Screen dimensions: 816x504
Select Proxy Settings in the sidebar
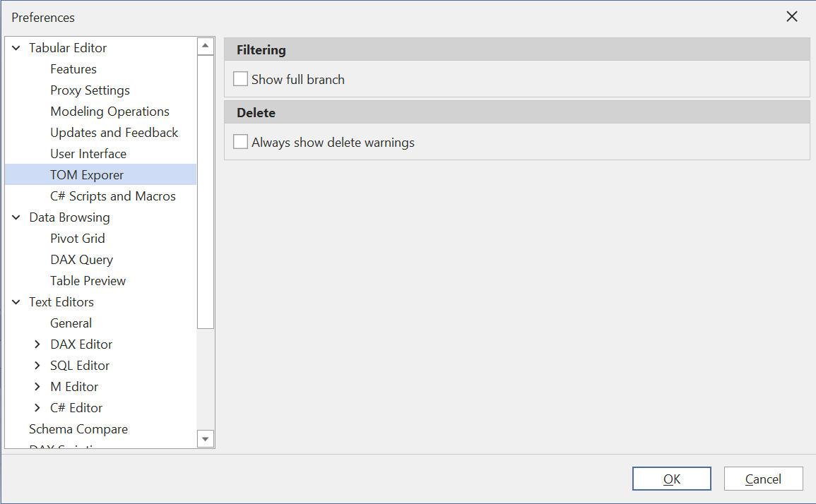tap(90, 90)
